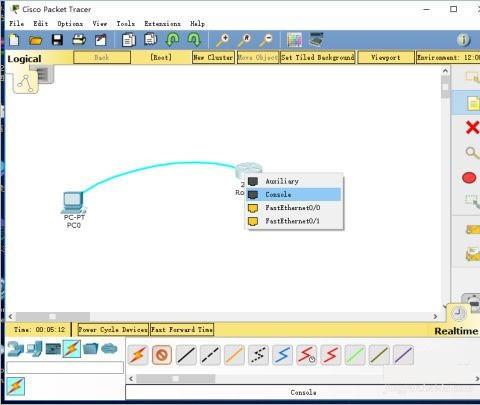Click the yellow info icon
Image resolution: width=480 pixels, height=405 pixels.
tap(464, 40)
